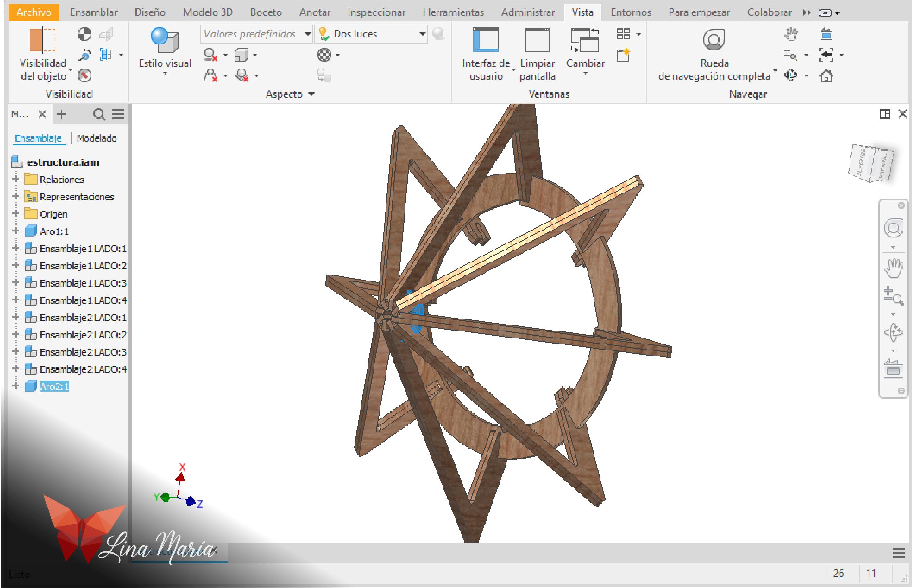Image resolution: width=912 pixels, height=588 pixels.
Task: Click Cambiar windows icon
Action: coord(585,39)
